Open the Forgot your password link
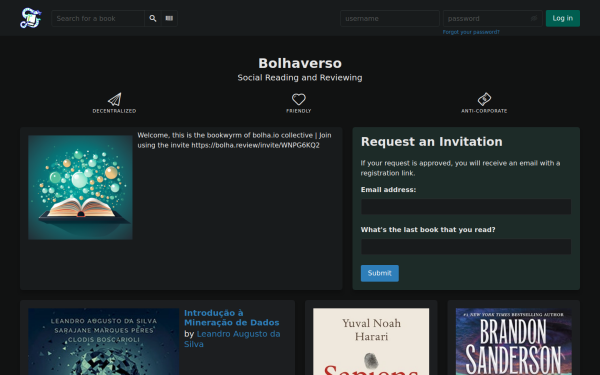The height and width of the screenshot is (375, 600). [x=471, y=32]
